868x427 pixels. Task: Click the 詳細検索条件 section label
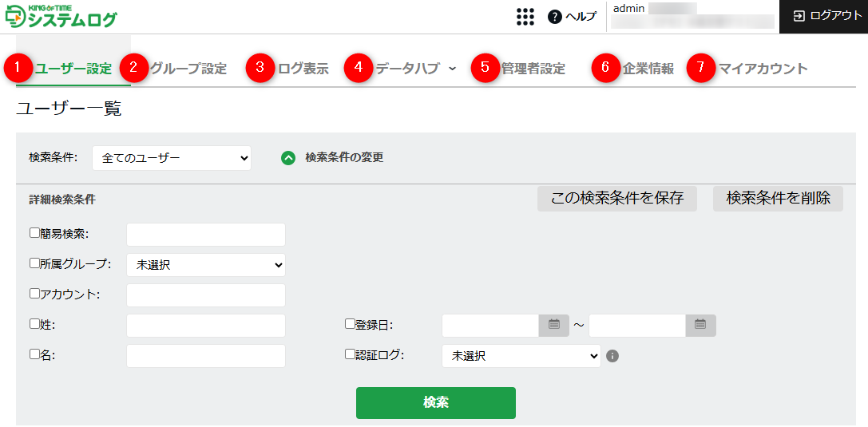pos(62,200)
